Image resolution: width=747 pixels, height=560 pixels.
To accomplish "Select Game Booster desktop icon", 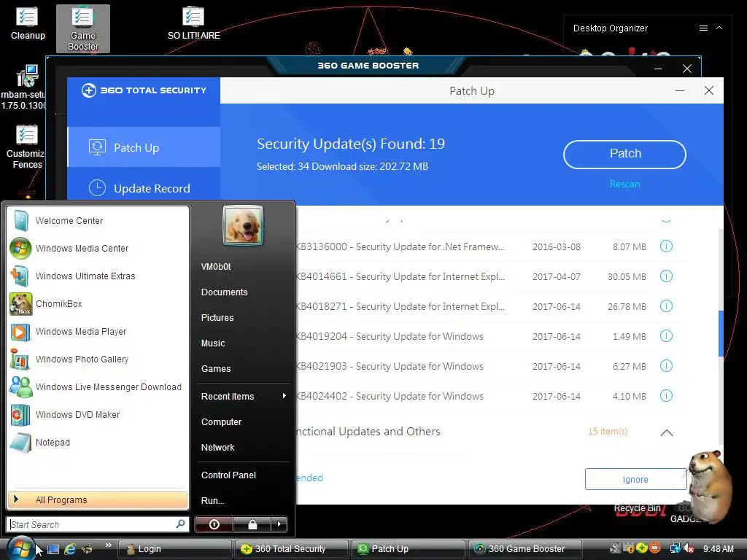I will [83, 28].
